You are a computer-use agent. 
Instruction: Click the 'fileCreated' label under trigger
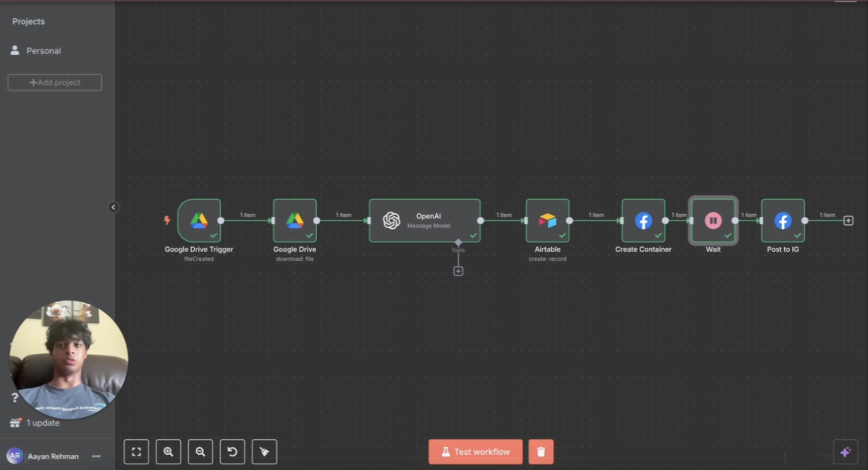coord(199,259)
